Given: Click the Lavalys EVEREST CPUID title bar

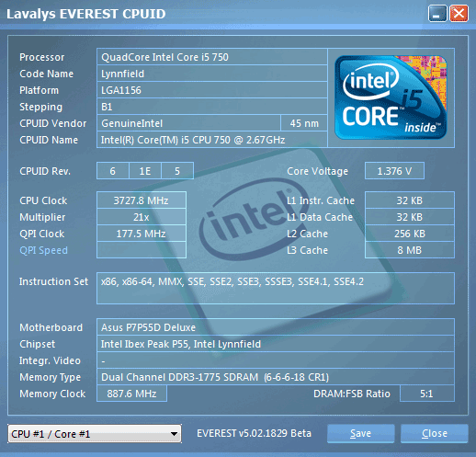Looking at the screenshot, I should point(214,14).
